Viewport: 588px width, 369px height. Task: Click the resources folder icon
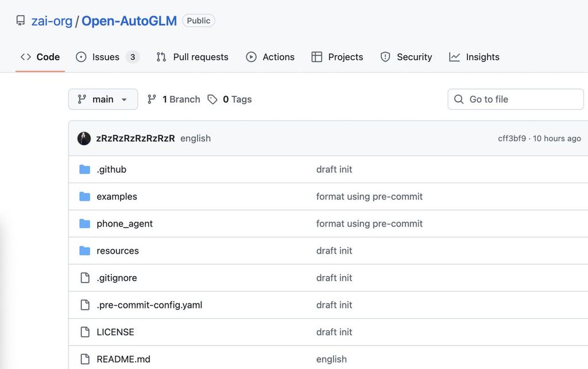[x=85, y=251]
